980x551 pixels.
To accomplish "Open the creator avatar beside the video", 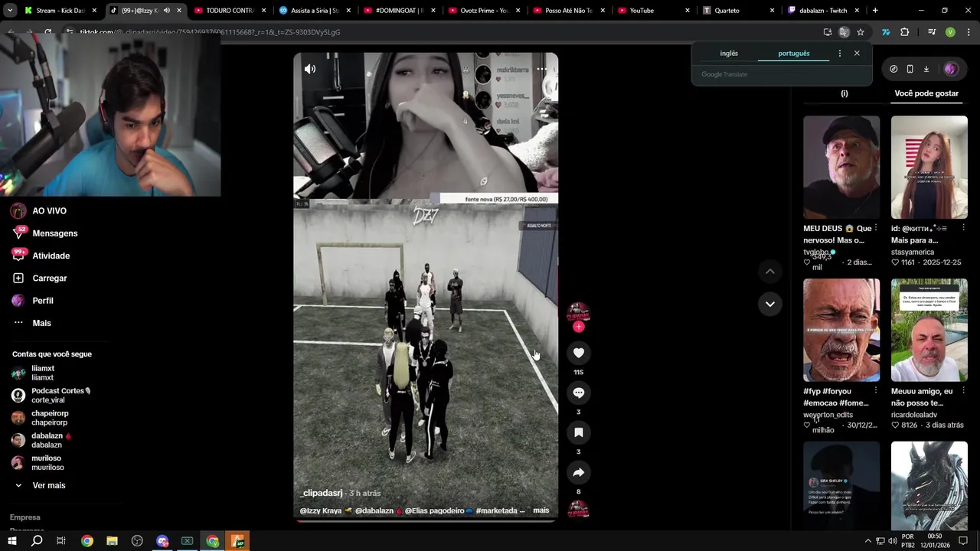I will [x=578, y=312].
